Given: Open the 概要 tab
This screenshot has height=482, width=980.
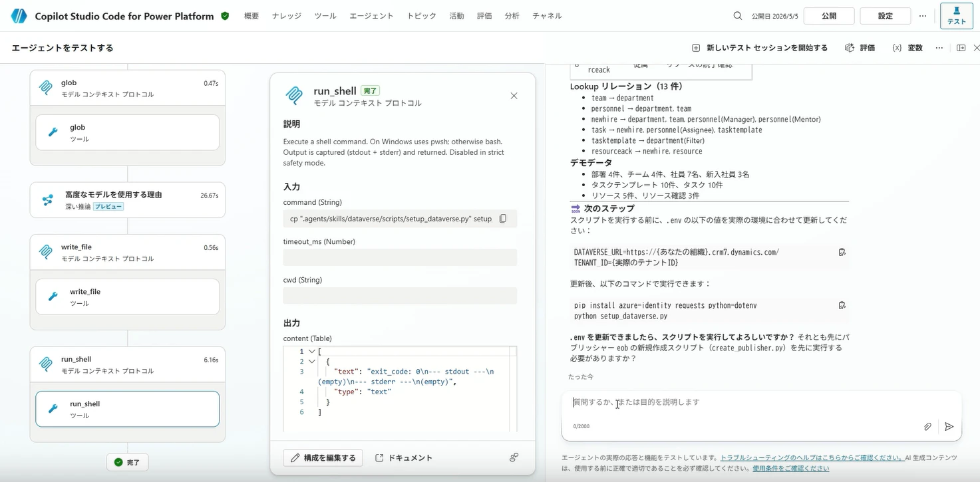Looking at the screenshot, I should coord(251,16).
